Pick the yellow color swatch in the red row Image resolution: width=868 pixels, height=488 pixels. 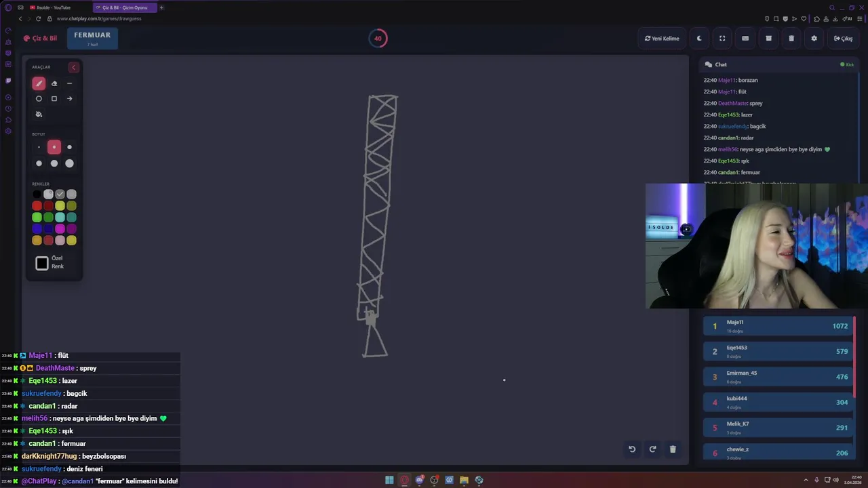point(60,206)
